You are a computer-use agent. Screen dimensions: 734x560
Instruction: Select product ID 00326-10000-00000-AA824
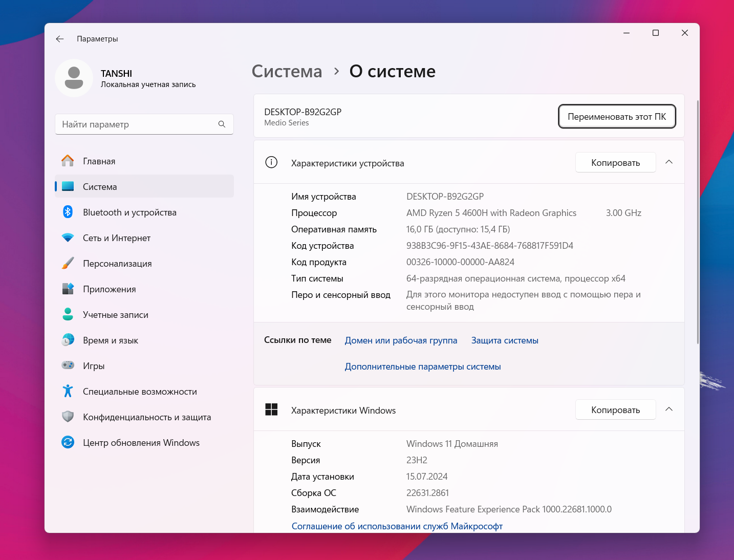(x=460, y=262)
